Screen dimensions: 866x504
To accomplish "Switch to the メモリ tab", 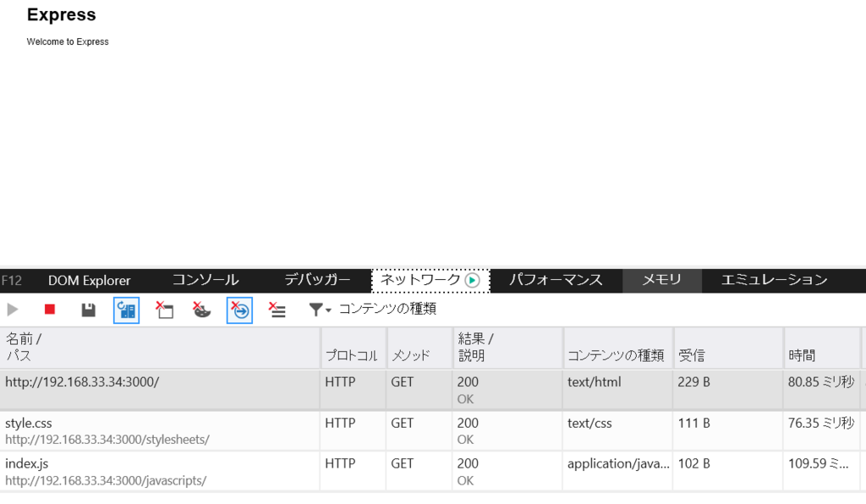I will pos(661,281).
